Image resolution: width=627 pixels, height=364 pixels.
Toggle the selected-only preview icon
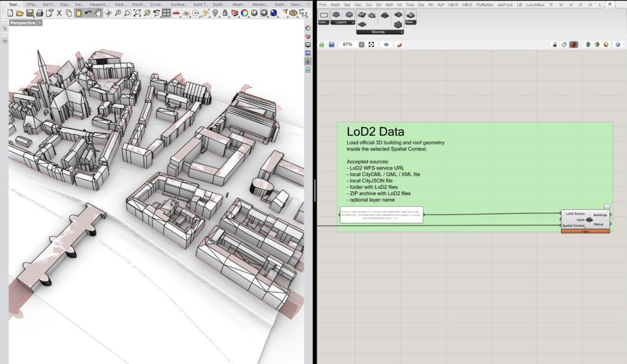point(597,44)
